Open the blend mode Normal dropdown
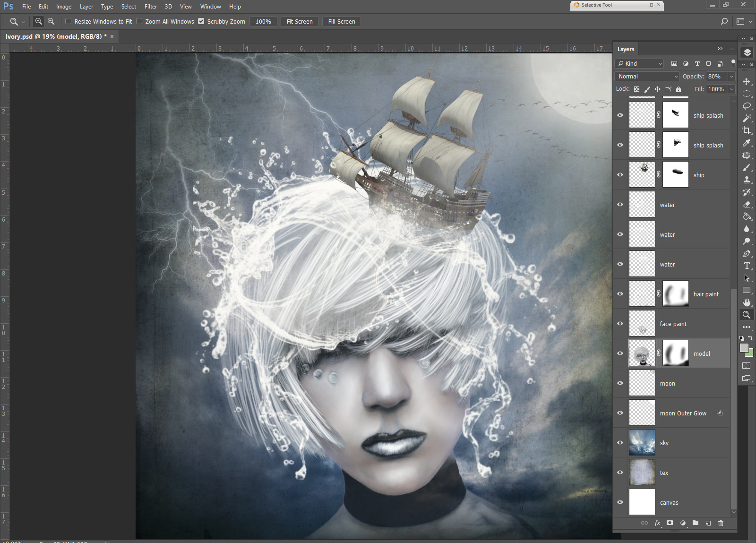The width and height of the screenshot is (756, 543). pyautogui.click(x=647, y=76)
